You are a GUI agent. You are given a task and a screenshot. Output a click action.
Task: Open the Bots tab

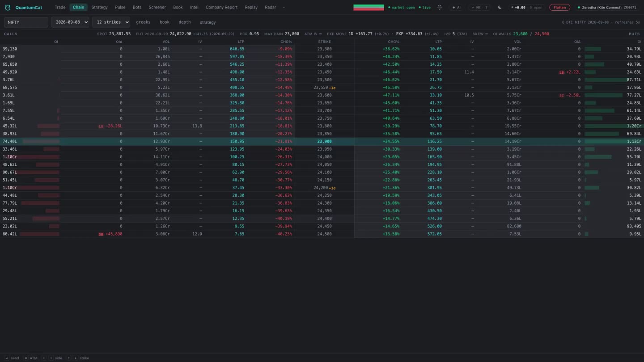tap(137, 7)
